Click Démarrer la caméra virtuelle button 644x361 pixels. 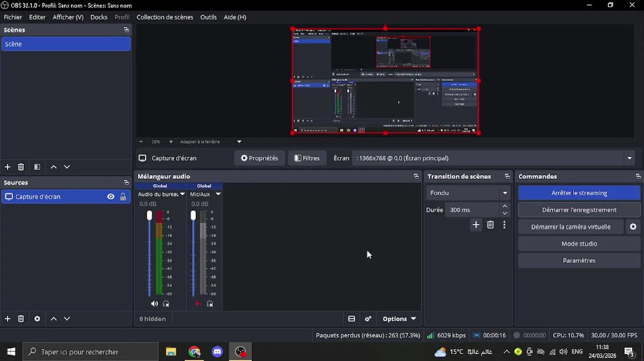[571, 227]
